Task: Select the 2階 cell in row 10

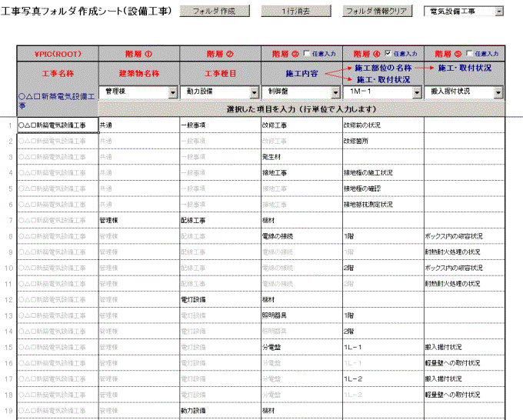Action: [x=383, y=268]
